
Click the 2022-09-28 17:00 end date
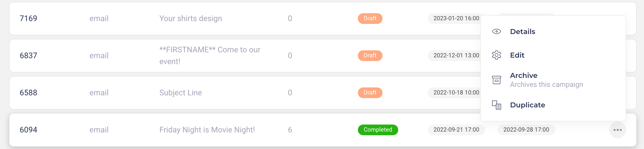coord(526,130)
